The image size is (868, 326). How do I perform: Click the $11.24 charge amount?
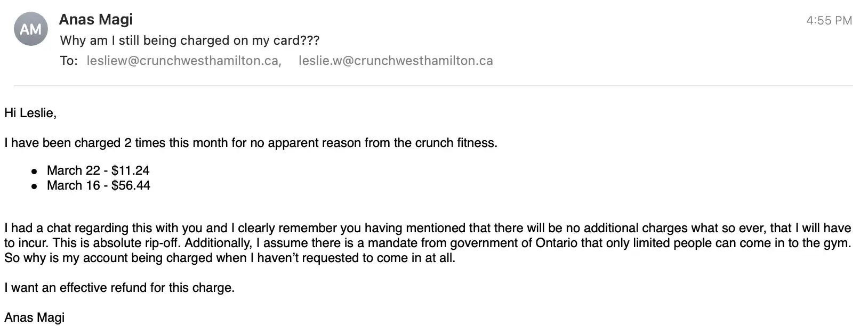(x=131, y=170)
